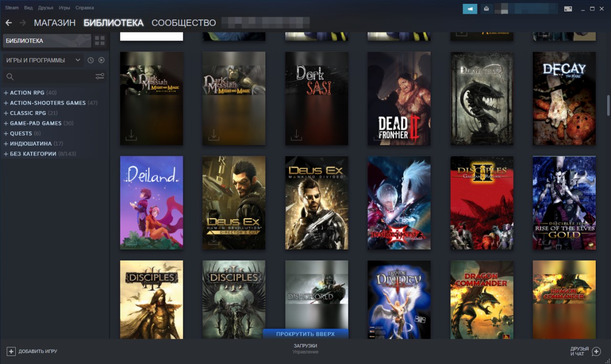The width and height of the screenshot is (611, 364).
Task: Open the Steam menu
Action: (x=12, y=8)
